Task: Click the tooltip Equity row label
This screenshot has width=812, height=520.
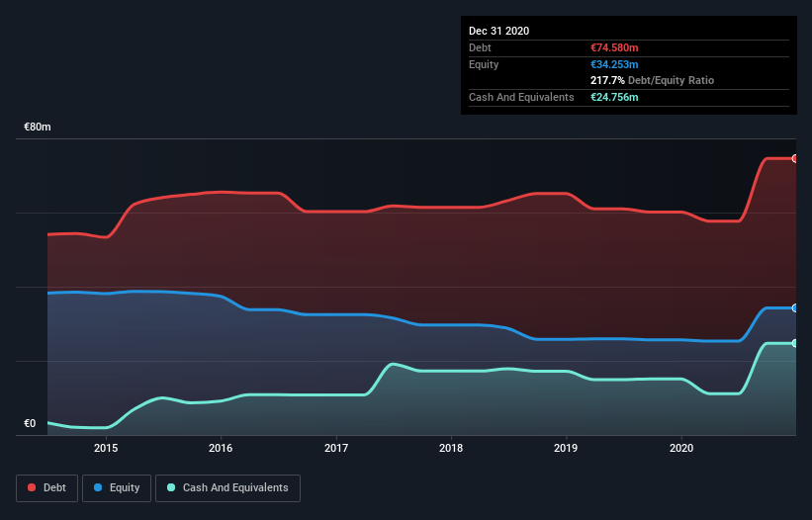Action: tap(484, 64)
